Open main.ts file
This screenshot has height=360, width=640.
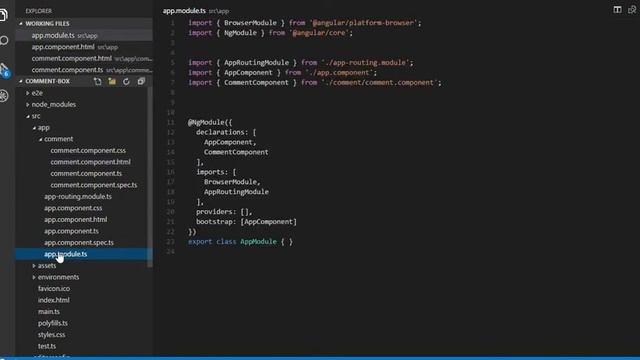coord(49,311)
